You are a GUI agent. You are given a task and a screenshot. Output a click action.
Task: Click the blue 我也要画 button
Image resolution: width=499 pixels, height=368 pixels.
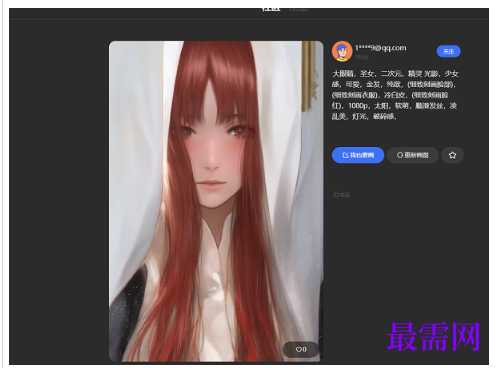[358, 155]
